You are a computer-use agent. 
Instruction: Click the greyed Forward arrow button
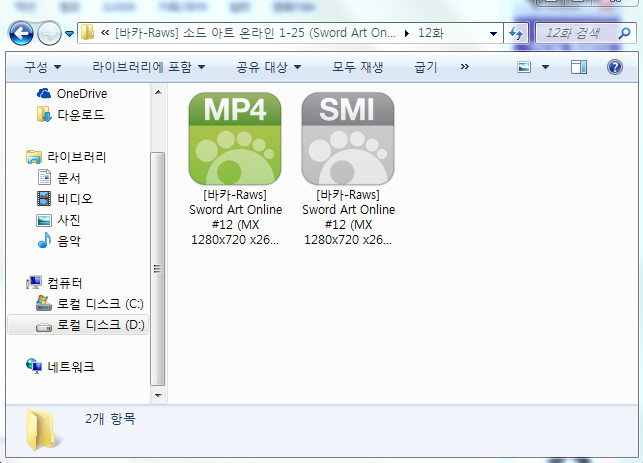49,33
